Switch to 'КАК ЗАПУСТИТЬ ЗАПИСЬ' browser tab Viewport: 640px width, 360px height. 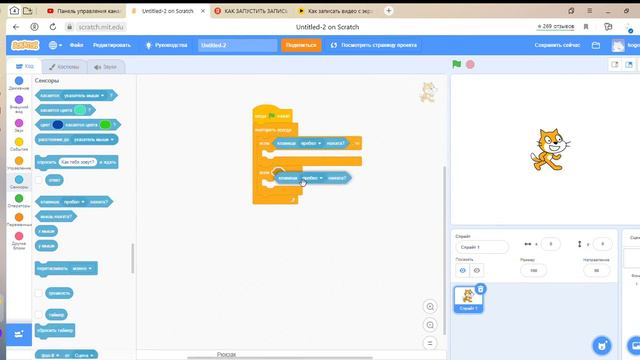pos(252,11)
